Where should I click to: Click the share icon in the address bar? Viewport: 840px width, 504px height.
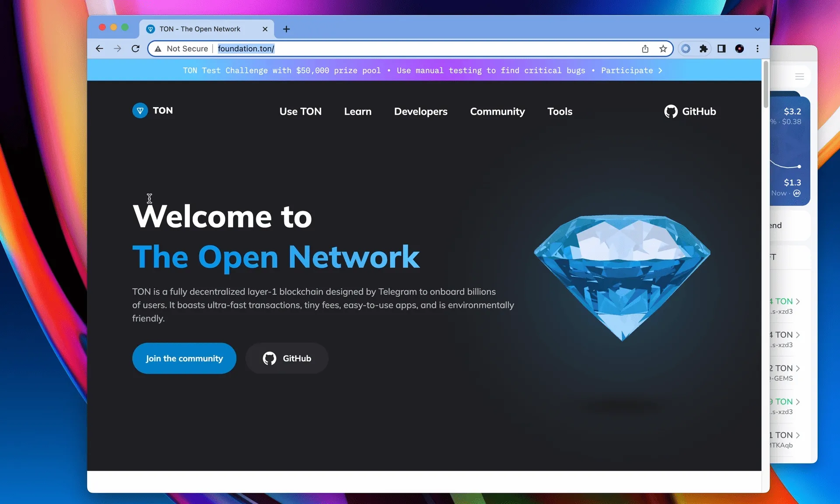(x=645, y=49)
